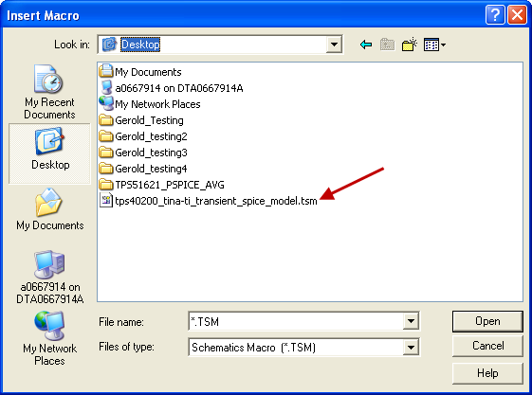Screen dimensions: 532x395
Task: Click the Files of type Schematics Macro box
Action: click(304, 348)
